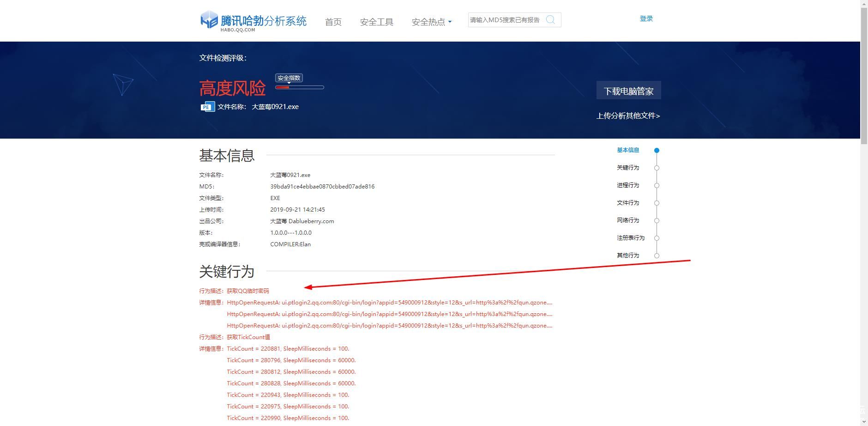Click the 登录 link
Image resolution: width=868 pixels, height=426 pixels.
(x=646, y=18)
